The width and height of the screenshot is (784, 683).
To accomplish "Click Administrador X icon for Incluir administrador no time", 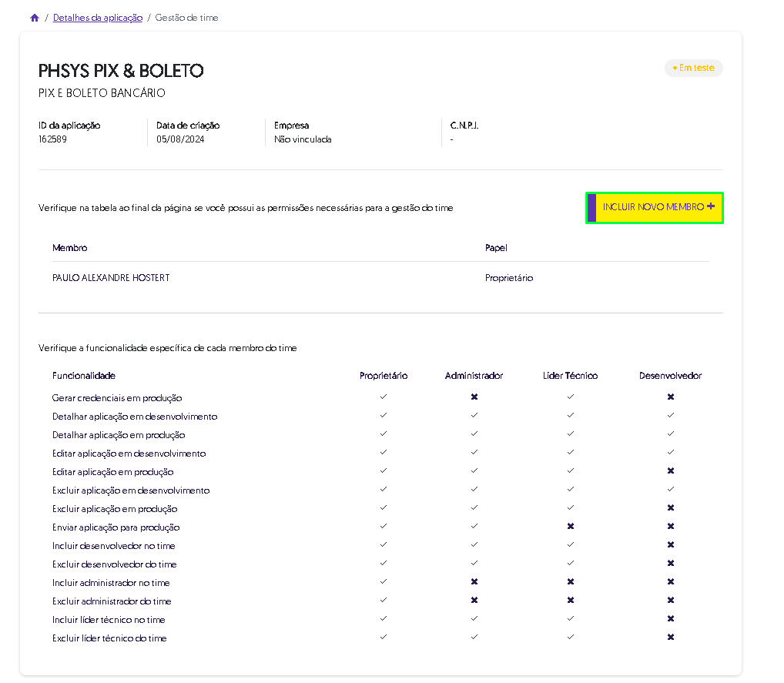I will pyautogui.click(x=474, y=582).
